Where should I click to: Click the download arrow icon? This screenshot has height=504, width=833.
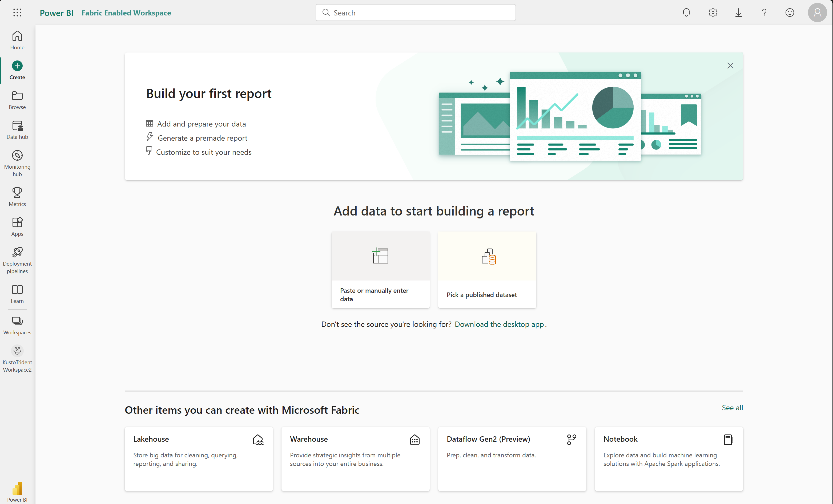coord(739,13)
